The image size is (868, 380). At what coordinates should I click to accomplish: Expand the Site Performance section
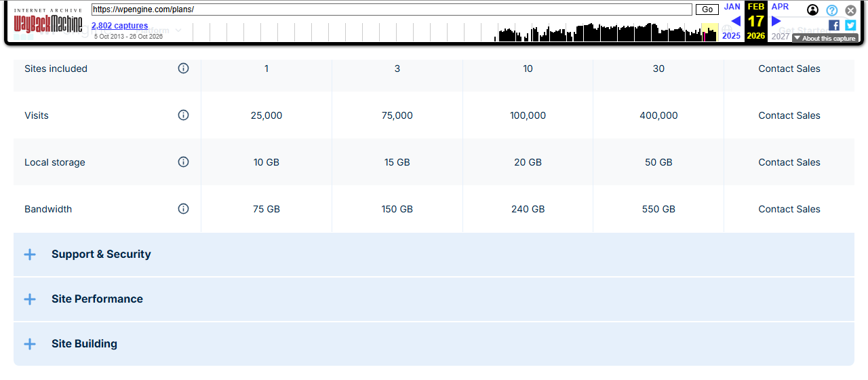pyautogui.click(x=434, y=299)
